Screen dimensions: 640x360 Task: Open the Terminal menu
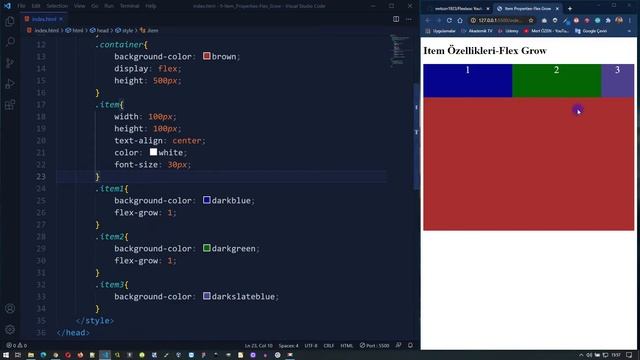pos(129,6)
